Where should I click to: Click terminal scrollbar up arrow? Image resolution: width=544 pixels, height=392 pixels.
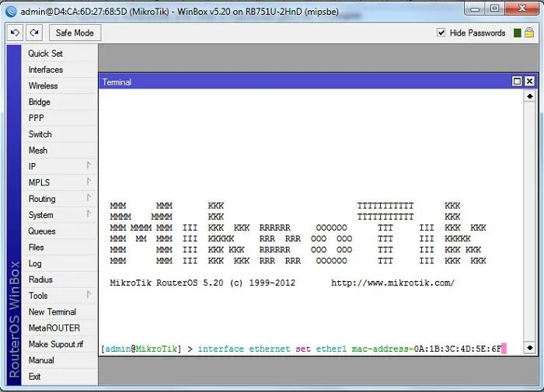(x=530, y=96)
